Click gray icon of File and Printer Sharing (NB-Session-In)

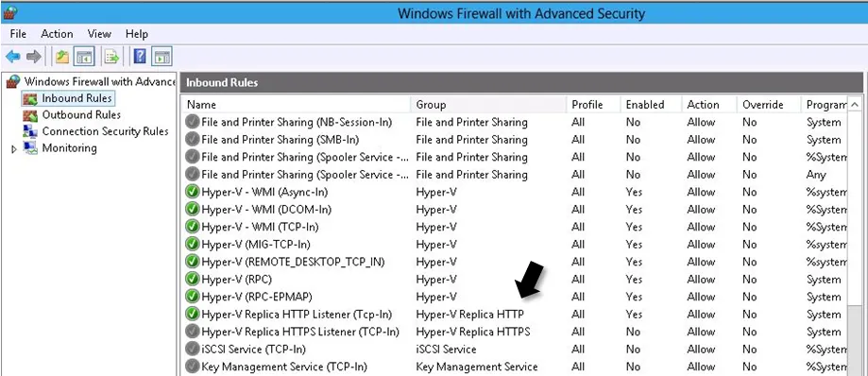tap(192, 123)
